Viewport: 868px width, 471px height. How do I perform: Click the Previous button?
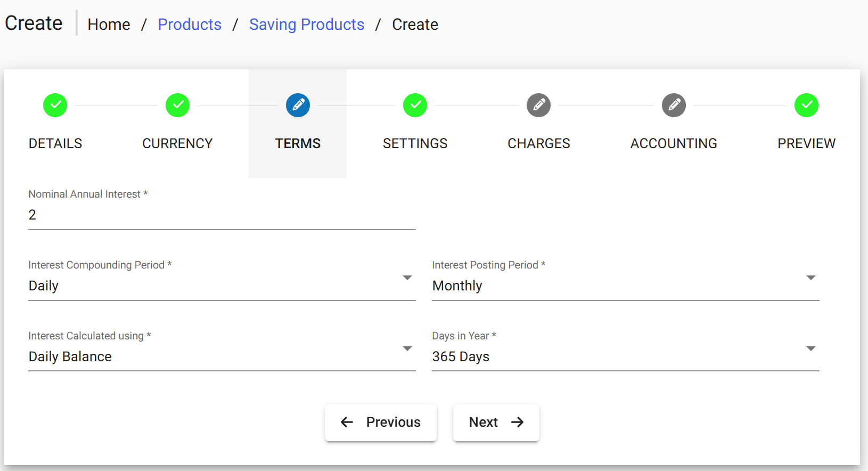point(381,423)
